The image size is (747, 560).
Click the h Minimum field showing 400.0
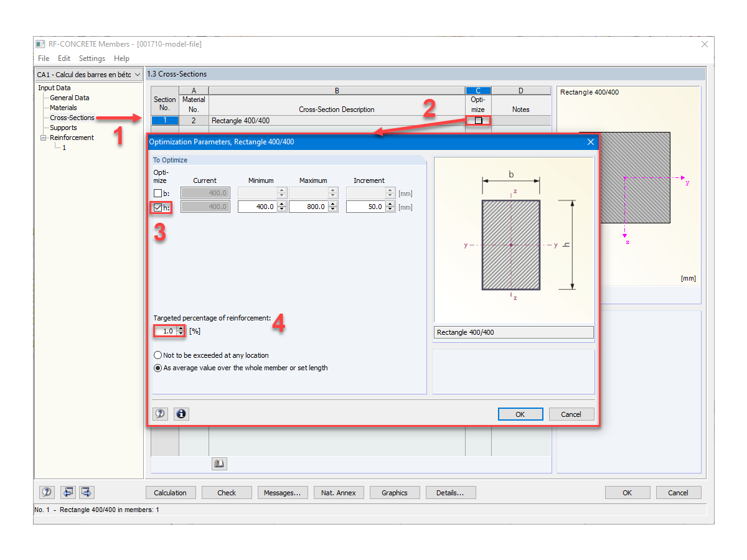[258, 207]
